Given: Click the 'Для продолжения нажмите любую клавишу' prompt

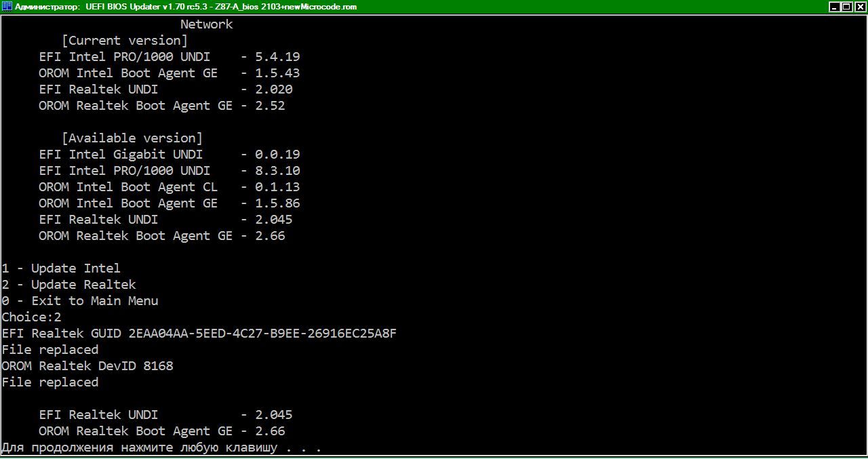Looking at the screenshot, I should click(161, 447).
